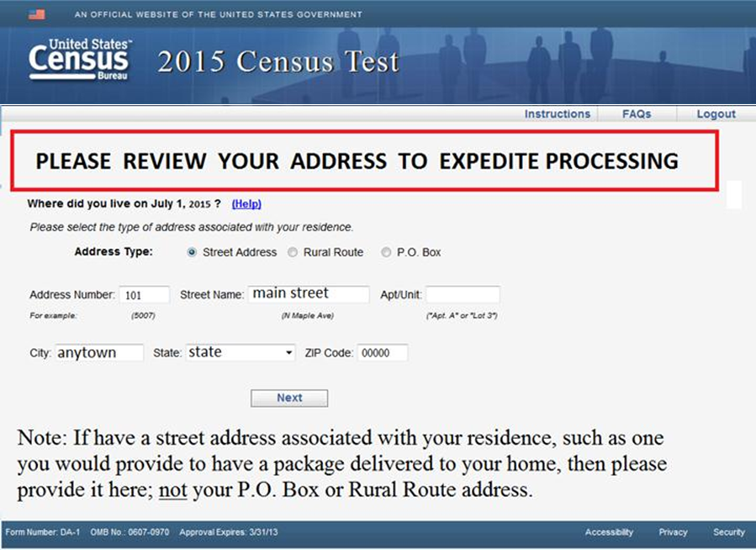Click the 'ZIP Code:' label
The image size is (756, 550).
(x=329, y=353)
